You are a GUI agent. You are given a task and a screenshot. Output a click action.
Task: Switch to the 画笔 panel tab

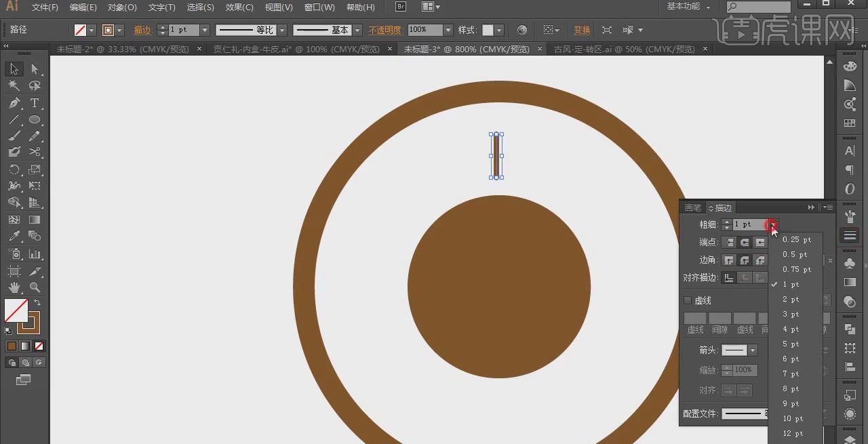(693, 207)
